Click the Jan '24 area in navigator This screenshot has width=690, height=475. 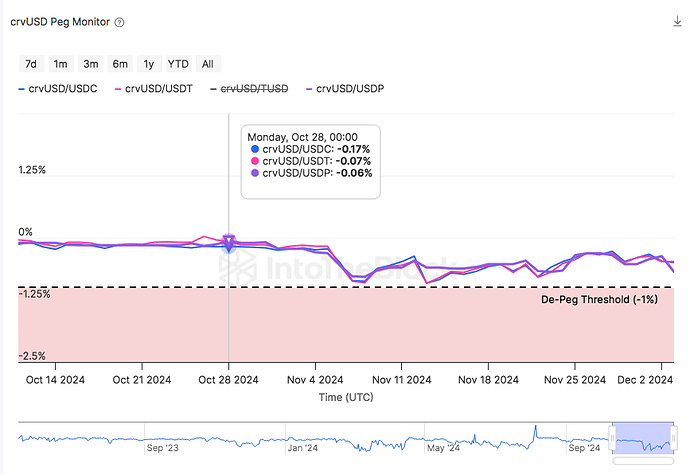point(303,448)
